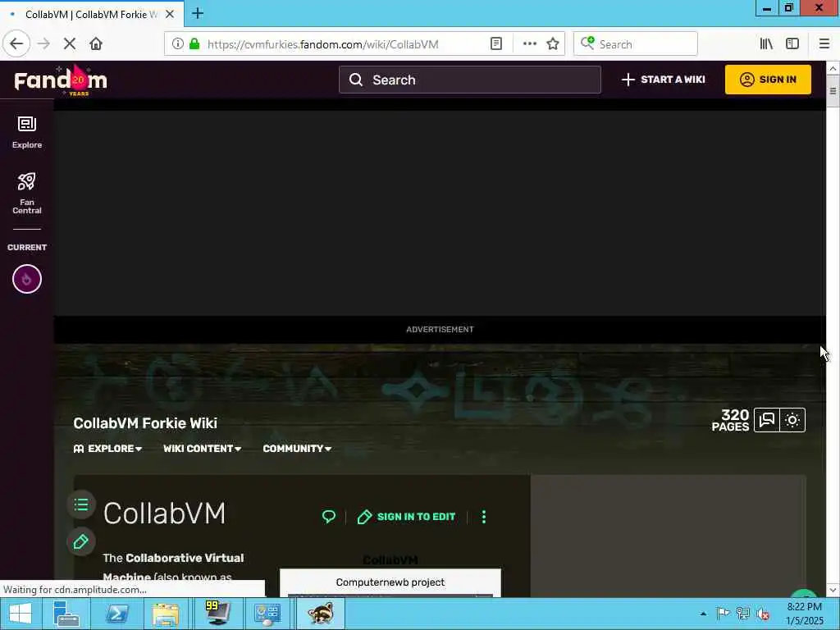Screen dimensions: 840x630
Task: Select the CollabVM Forkie Wiki tab
Action: point(92,14)
